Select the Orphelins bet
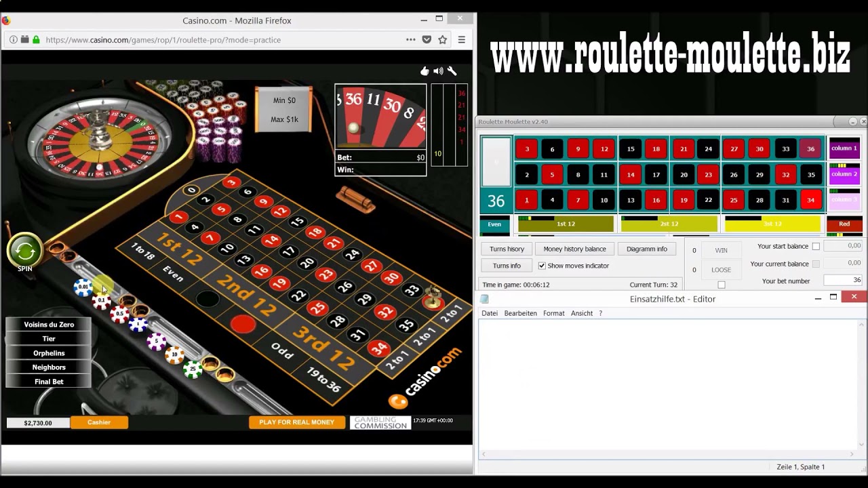The width and height of the screenshot is (868, 488). click(49, 353)
